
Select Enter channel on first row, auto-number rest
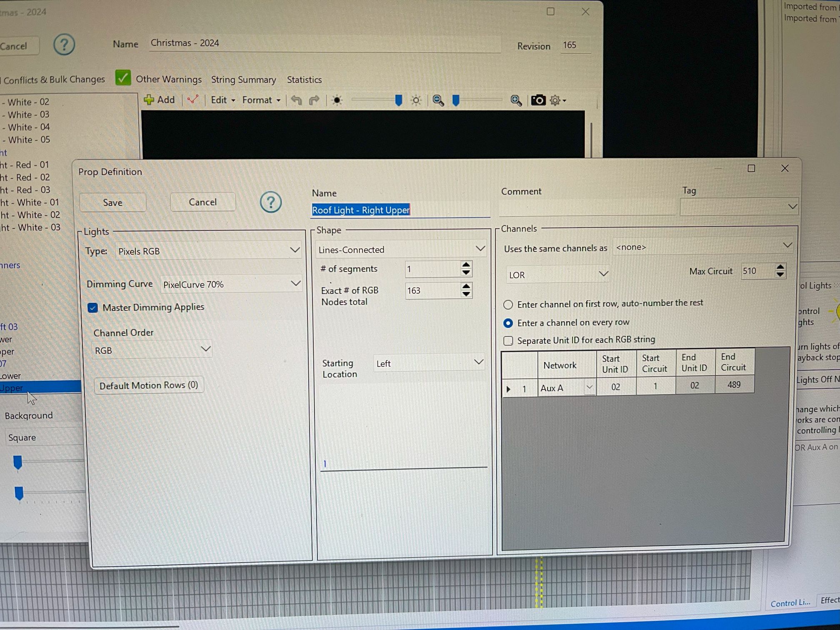[x=508, y=305]
